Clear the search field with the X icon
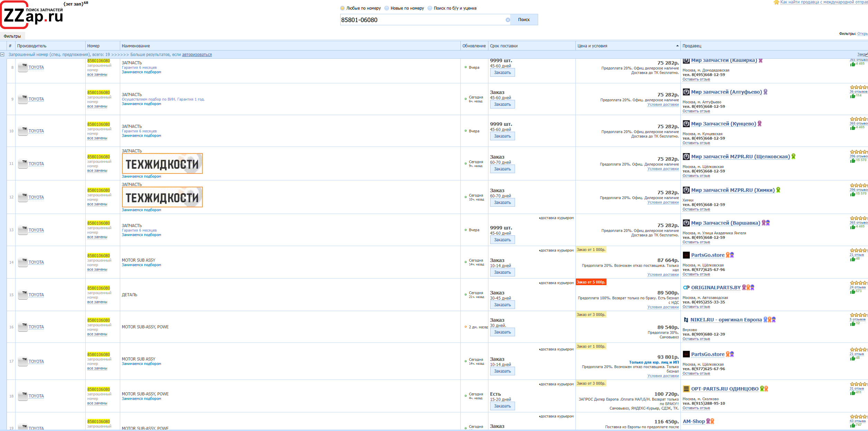868x431 pixels. point(507,20)
